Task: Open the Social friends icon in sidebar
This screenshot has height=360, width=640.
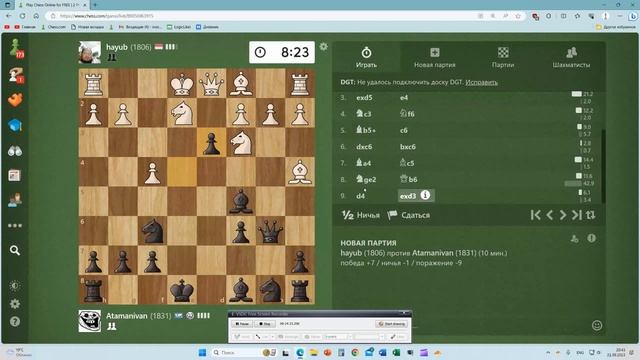Action: [15, 200]
